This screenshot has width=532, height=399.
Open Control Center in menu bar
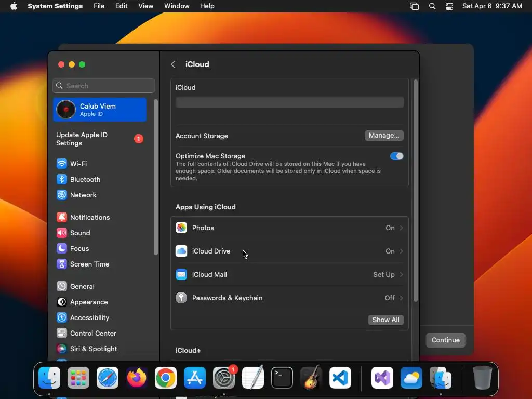[x=449, y=6]
